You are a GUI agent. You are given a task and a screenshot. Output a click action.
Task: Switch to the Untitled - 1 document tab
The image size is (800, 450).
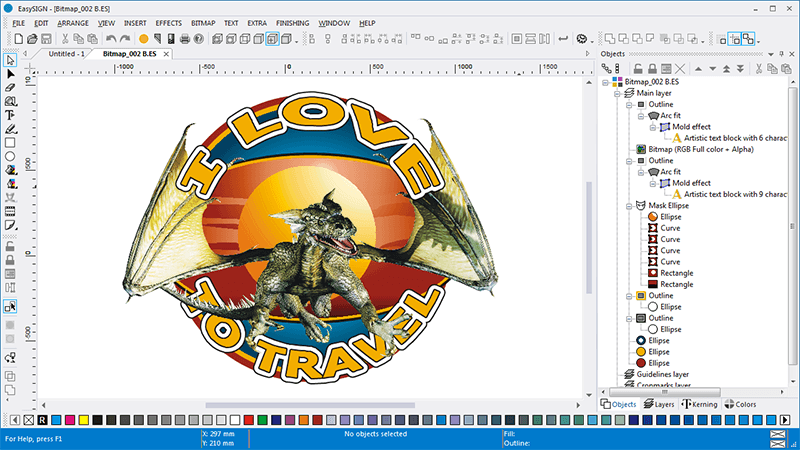pos(67,54)
